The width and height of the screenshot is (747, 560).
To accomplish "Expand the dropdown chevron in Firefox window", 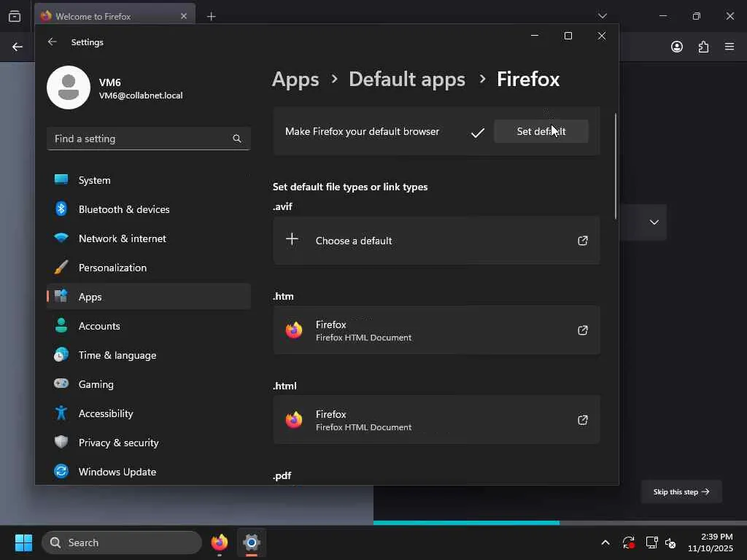I will [x=654, y=222].
